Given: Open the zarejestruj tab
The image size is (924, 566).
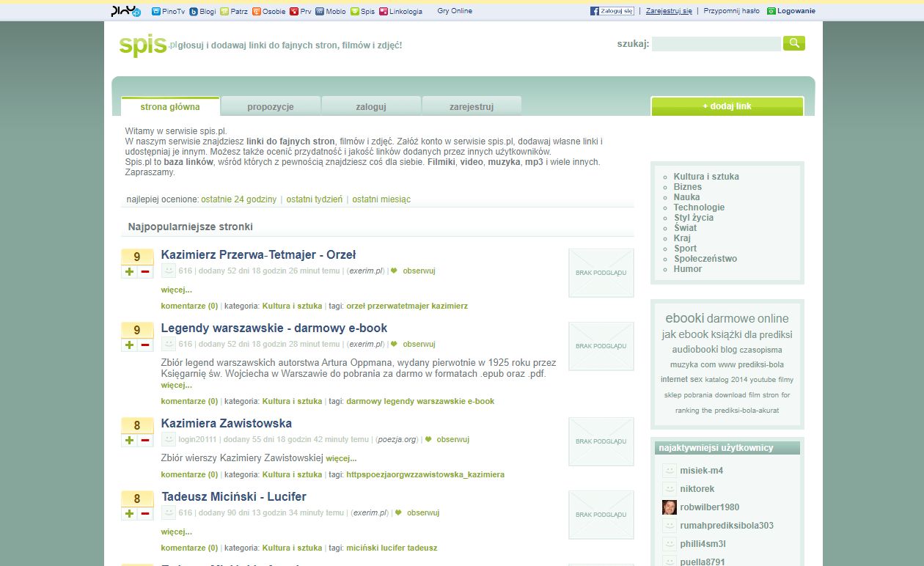Looking at the screenshot, I should tap(472, 106).
